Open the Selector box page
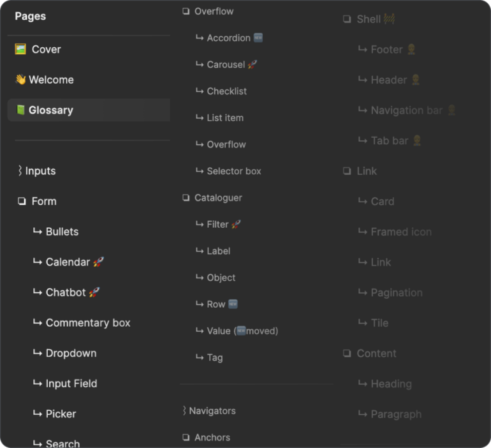 tap(233, 171)
